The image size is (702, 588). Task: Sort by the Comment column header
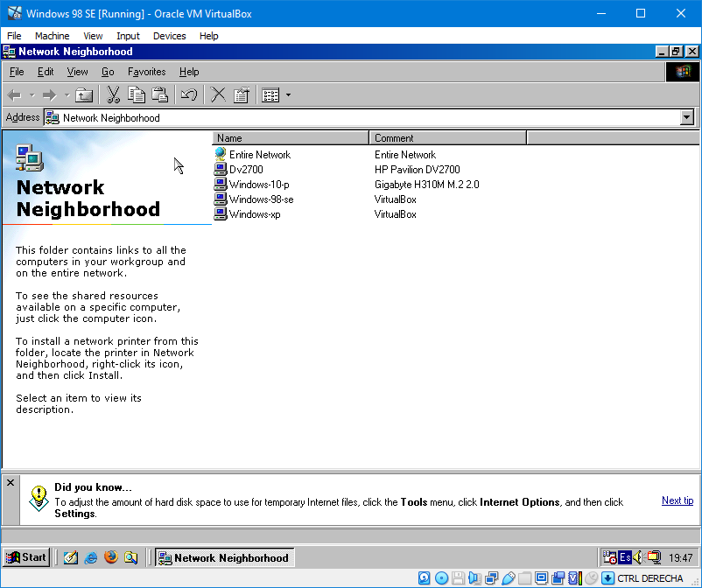[x=446, y=138]
